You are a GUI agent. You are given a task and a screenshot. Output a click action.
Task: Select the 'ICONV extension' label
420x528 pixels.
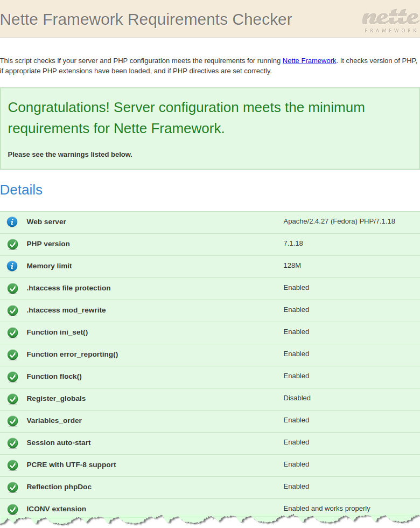[56, 509]
